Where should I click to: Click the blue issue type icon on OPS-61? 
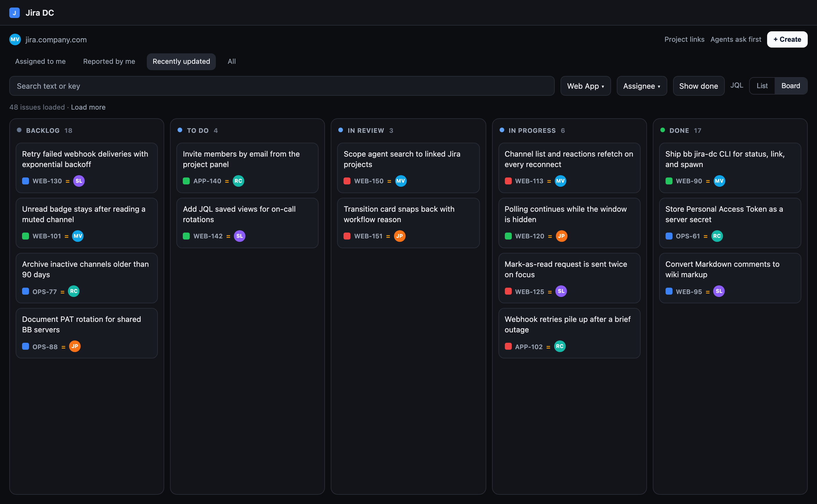[669, 236]
